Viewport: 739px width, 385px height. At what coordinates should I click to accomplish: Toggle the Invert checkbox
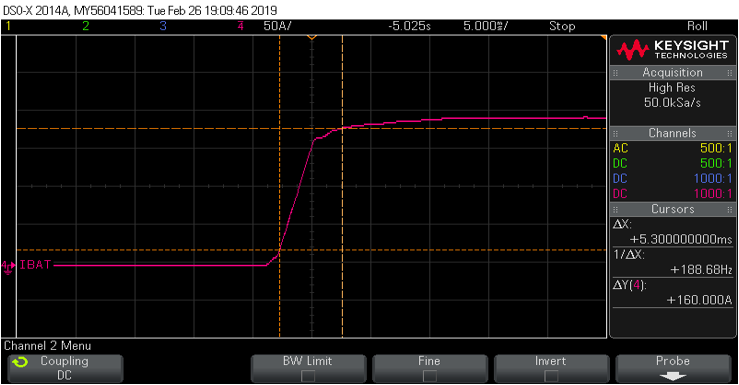coord(551,376)
